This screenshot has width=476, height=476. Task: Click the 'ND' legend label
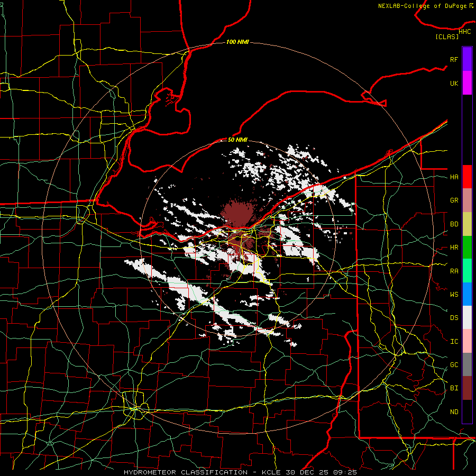(454, 412)
